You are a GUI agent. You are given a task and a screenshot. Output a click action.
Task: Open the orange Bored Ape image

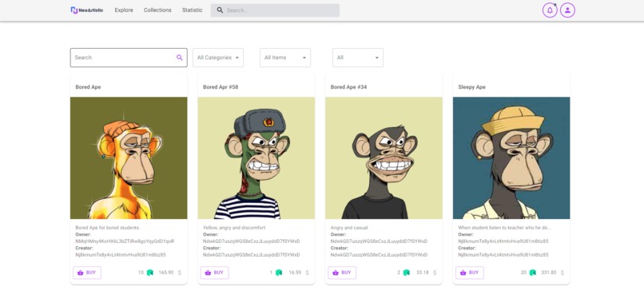coord(129,157)
